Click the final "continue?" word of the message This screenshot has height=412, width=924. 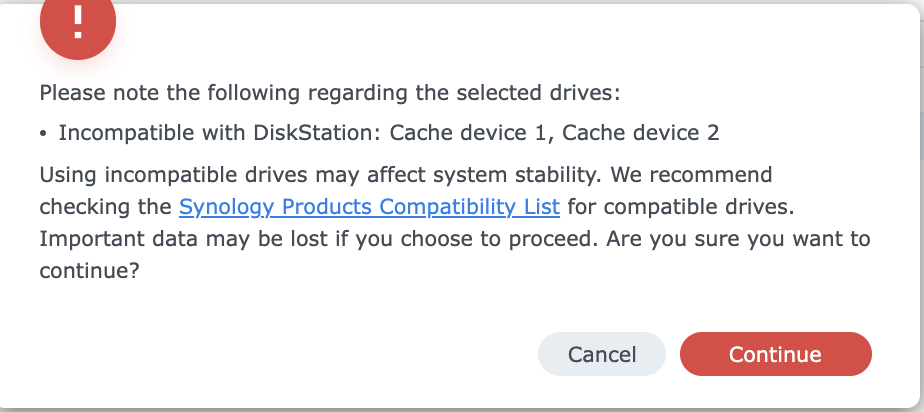pyautogui.click(x=88, y=271)
